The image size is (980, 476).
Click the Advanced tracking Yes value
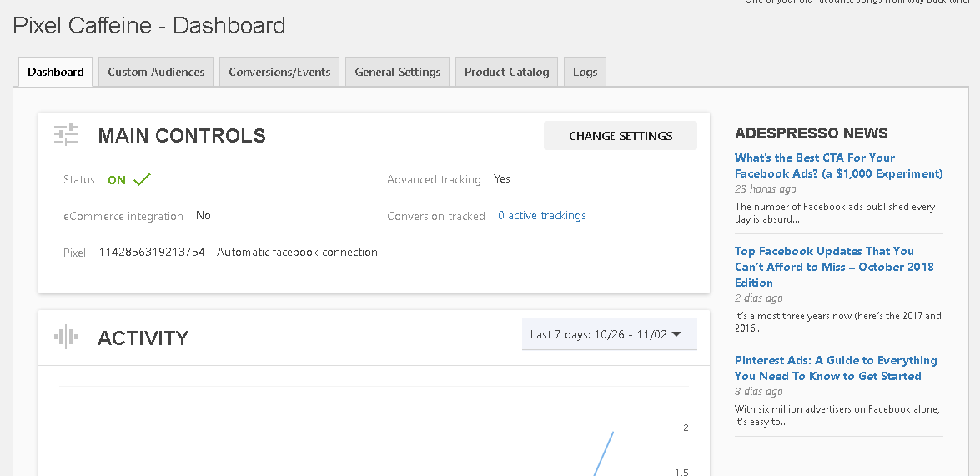(x=502, y=178)
